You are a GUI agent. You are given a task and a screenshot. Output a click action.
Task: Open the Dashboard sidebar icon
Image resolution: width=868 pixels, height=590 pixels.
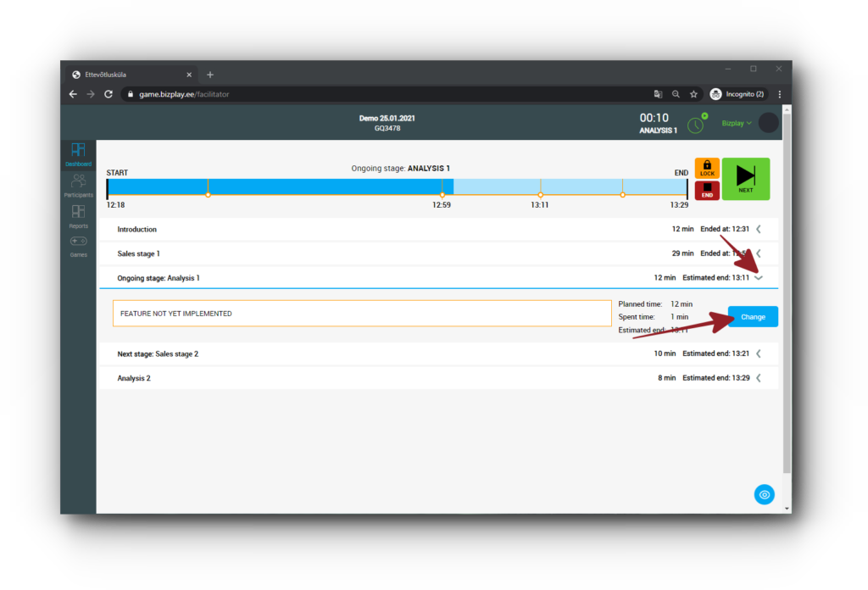coord(78,154)
